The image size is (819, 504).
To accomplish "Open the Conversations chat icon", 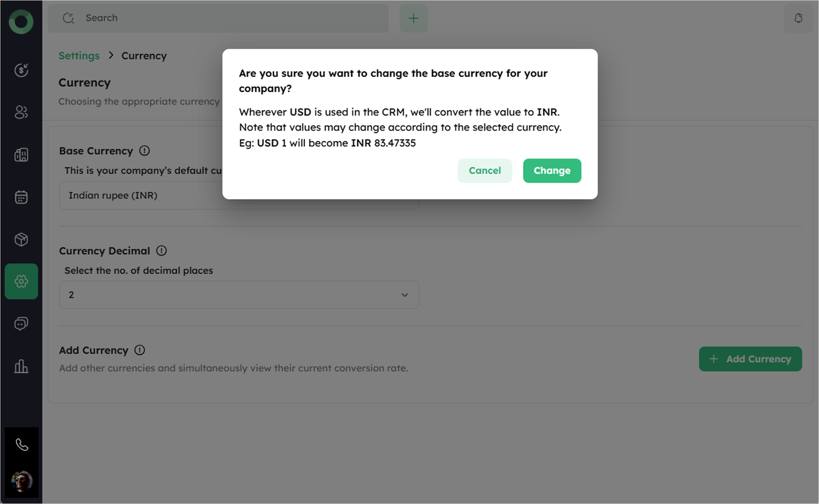I will [21, 324].
